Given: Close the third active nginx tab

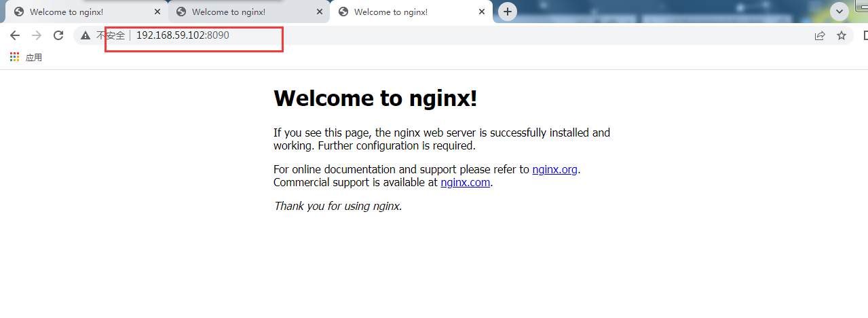Looking at the screenshot, I should pyautogui.click(x=482, y=12).
